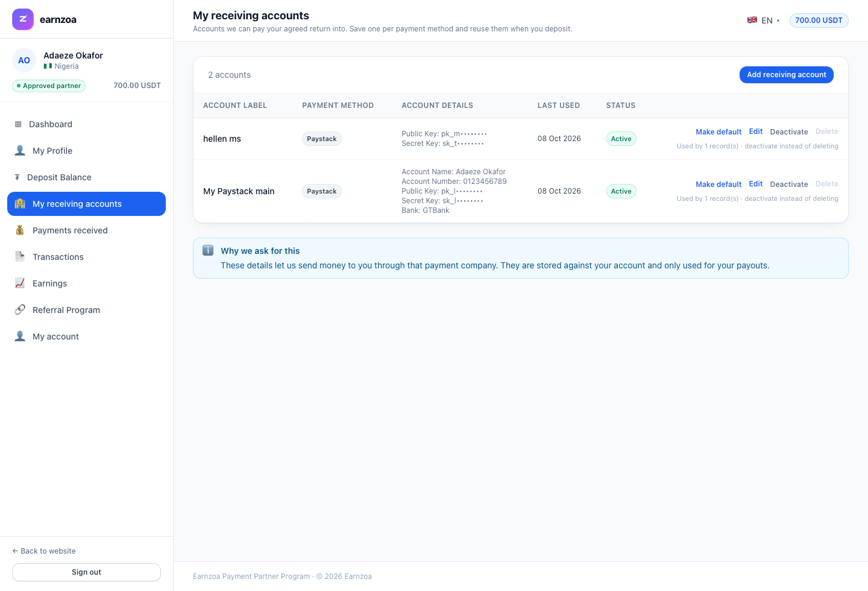This screenshot has width=868, height=591.
Task: Click the Earnings chart icon
Action: (20, 283)
